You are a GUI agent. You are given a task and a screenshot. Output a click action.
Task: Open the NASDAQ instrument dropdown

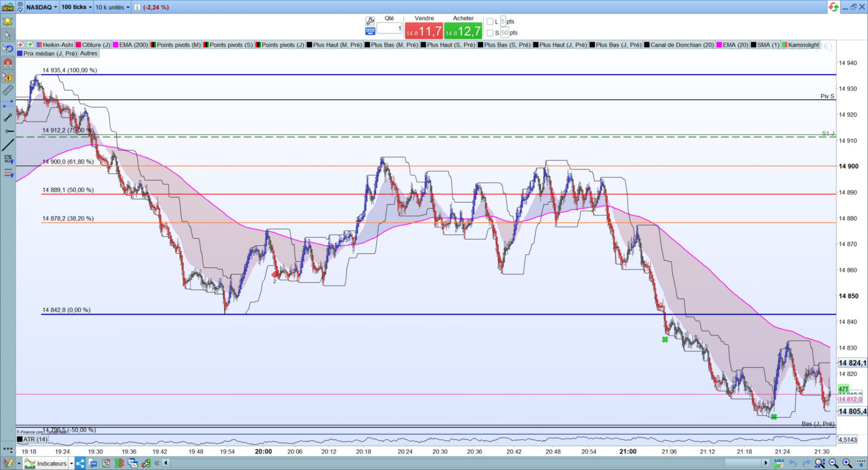41,7
